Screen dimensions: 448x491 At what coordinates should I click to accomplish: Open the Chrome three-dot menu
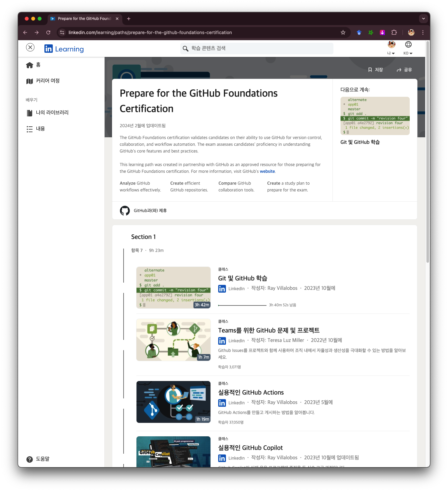click(423, 32)
